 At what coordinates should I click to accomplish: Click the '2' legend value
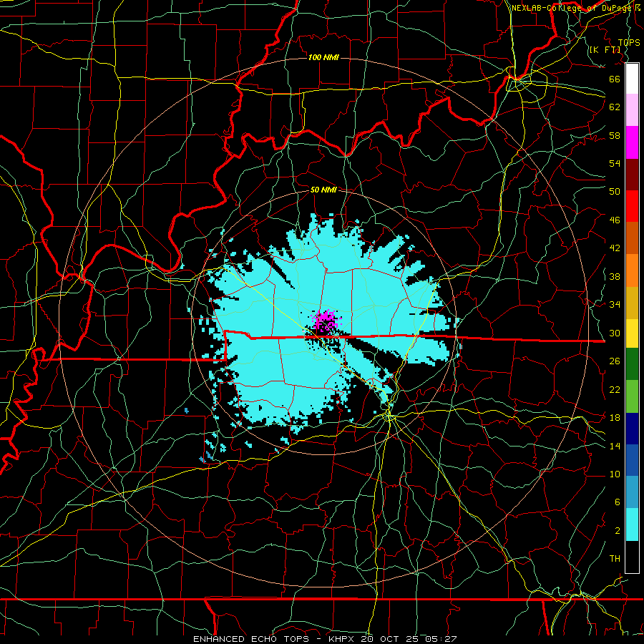pos(618,531)
